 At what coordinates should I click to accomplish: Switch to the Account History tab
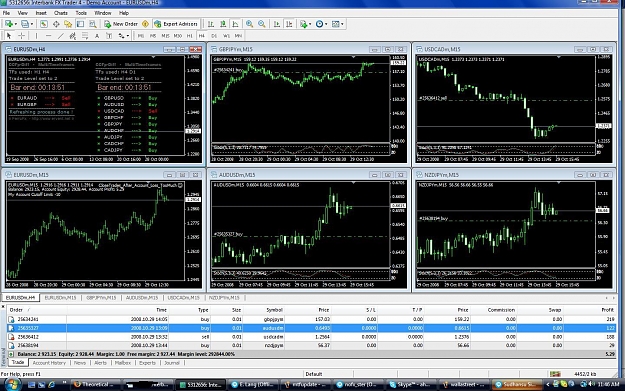(x=49, y=363)
